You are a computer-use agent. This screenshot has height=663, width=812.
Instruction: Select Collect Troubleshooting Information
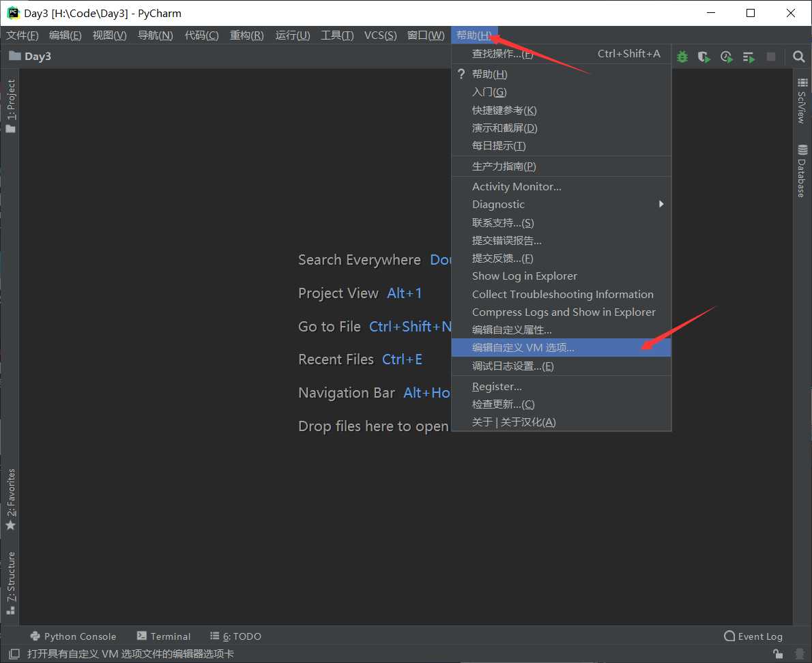point(562,295)
